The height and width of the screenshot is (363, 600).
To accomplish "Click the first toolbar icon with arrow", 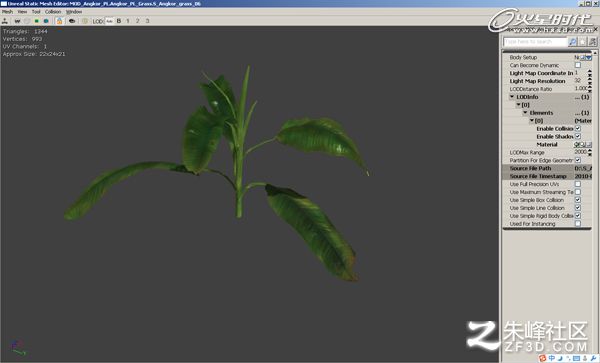I will point(5,21).
